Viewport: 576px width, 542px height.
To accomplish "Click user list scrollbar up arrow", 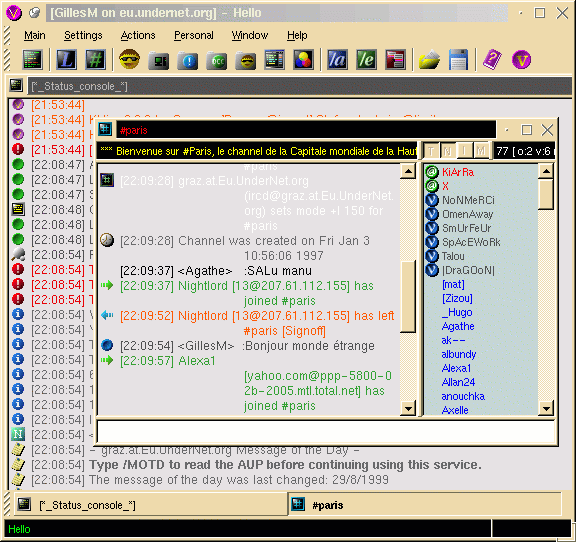I will (x=546, y=171).
